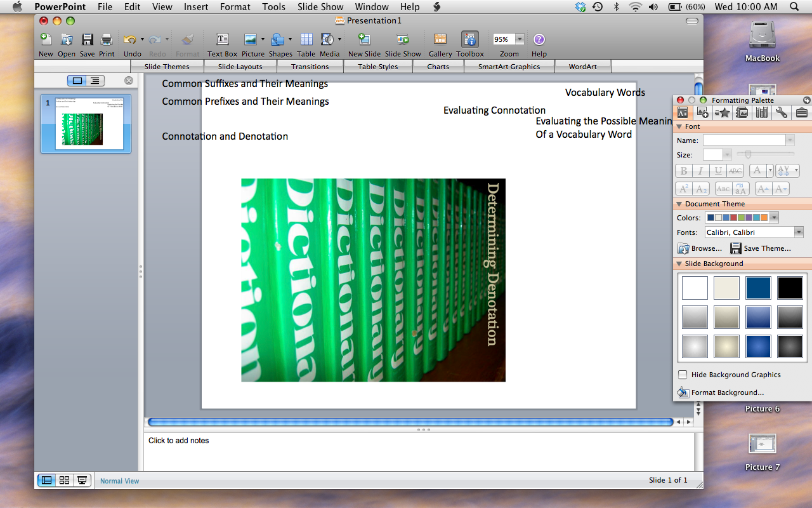Viewport: 812px width, 508px height.
Task: Open the Gallery icon
Action: 440,41
